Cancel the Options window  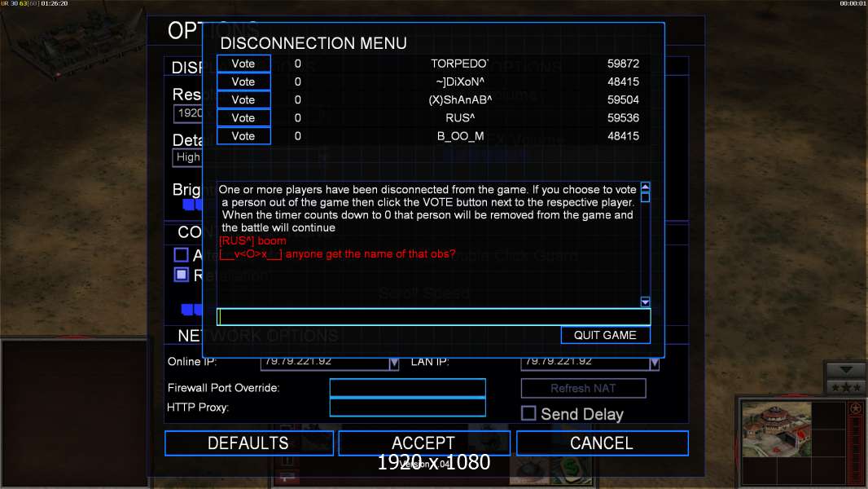[602, 443]
